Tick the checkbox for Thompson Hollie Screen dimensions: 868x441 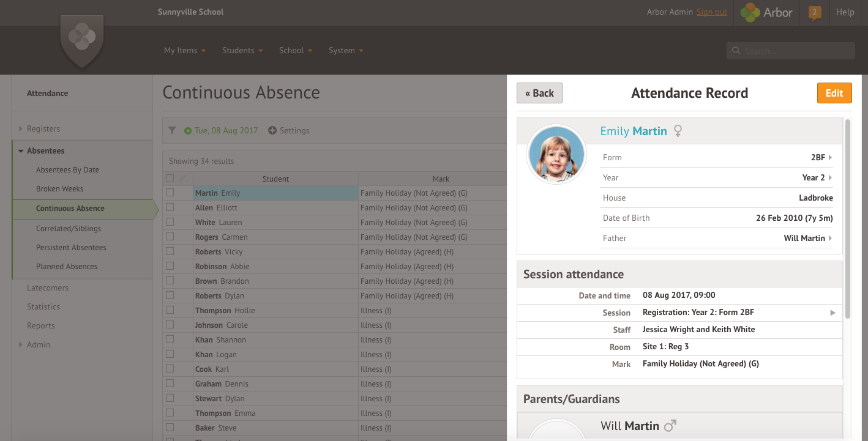click(170, 310)
